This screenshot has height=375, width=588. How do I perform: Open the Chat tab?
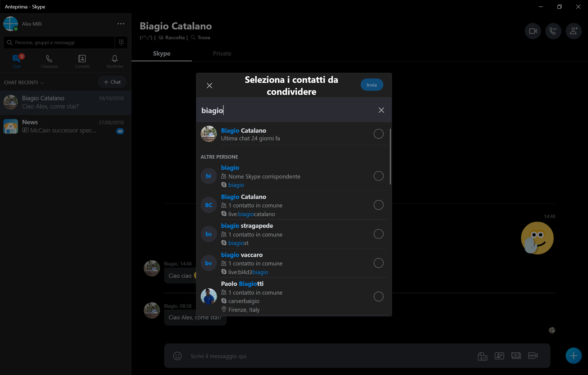coord(16,61)
